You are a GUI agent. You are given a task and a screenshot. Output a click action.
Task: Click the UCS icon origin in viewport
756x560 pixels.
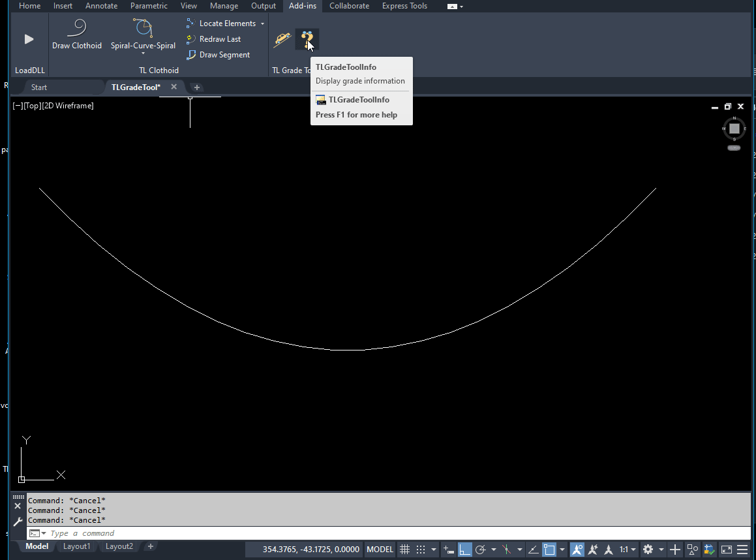(22, 480)
